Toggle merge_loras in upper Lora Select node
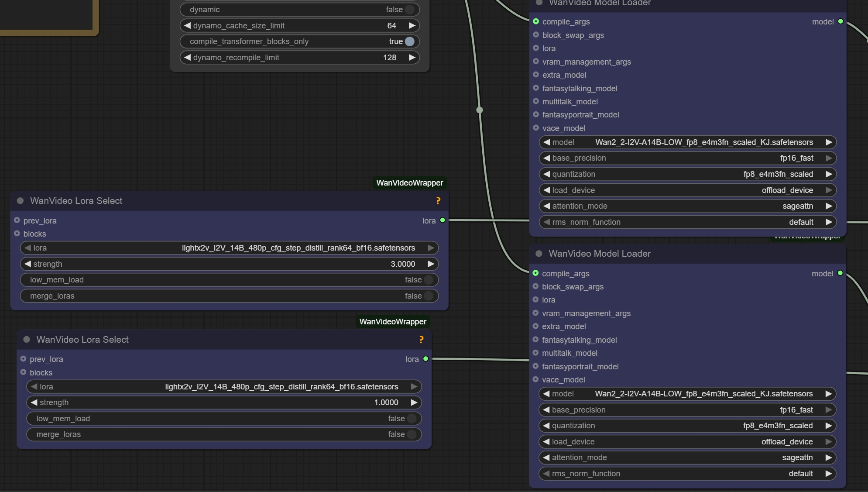Screen dimensions: 868x492 pos(429,296)
